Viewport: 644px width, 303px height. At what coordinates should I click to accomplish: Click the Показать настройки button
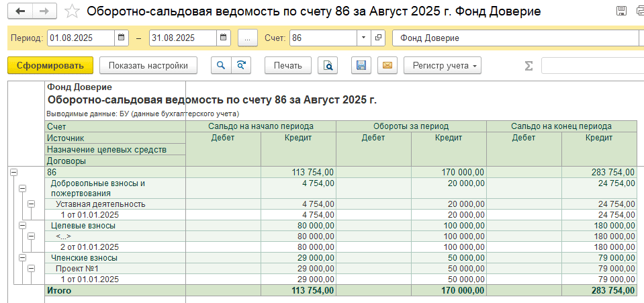click(x=148, y=65)
